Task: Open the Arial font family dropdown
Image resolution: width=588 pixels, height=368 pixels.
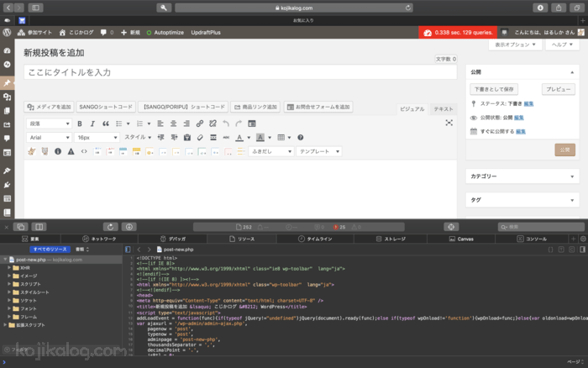Action: 49,137
